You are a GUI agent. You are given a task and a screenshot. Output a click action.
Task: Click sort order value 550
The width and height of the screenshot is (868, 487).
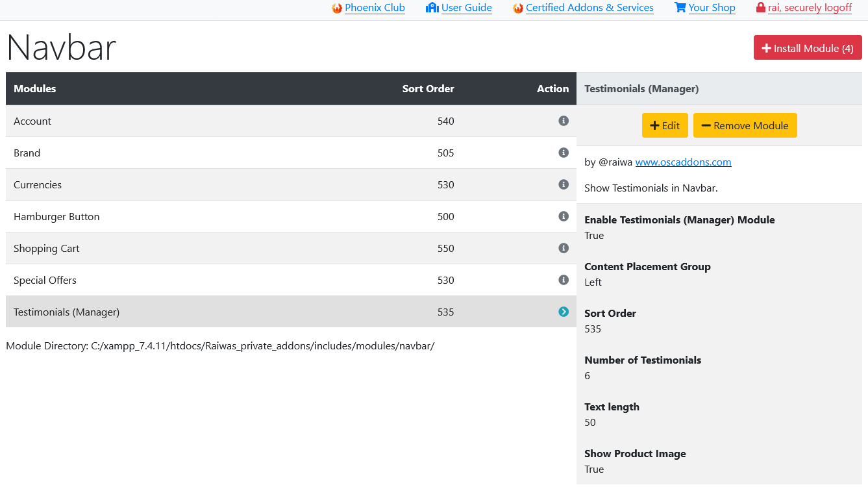[x=446, y=249]
